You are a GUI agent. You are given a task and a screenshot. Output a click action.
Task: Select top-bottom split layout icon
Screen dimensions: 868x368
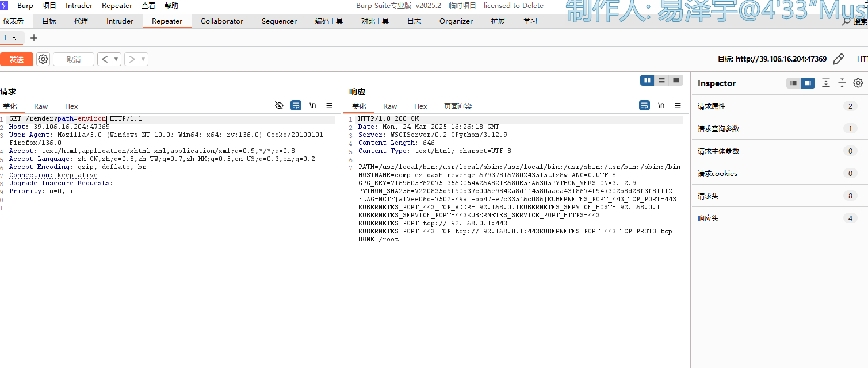[661, 80]
